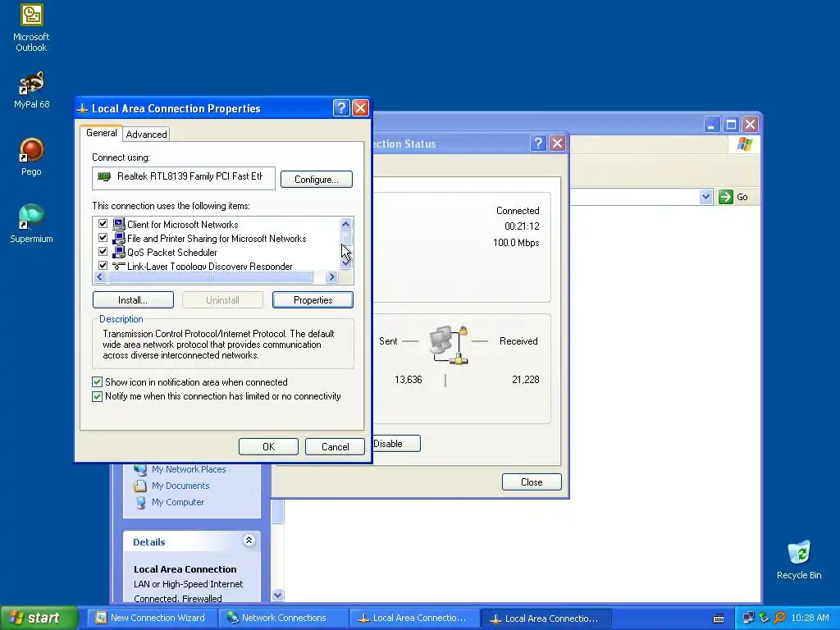Toggle QoS Packet Scheduler checkbox
Screen dimensions: 840x630
coord(103,252)
